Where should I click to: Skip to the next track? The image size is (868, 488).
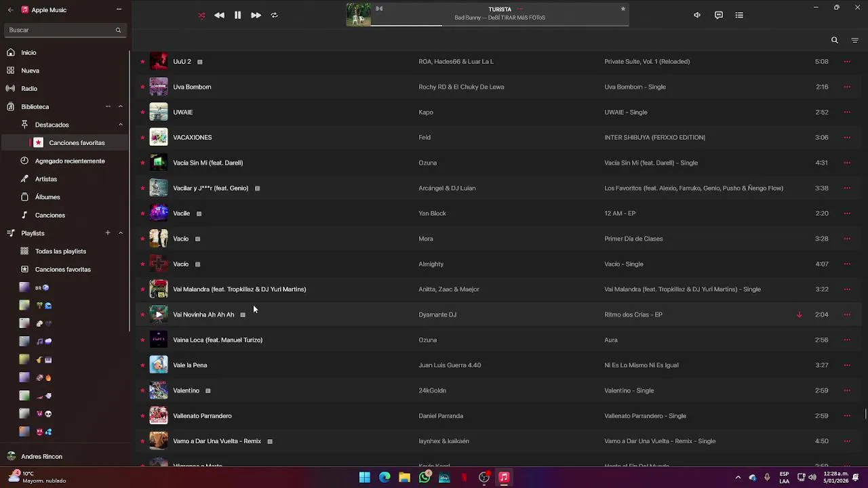tap(256, 15)
